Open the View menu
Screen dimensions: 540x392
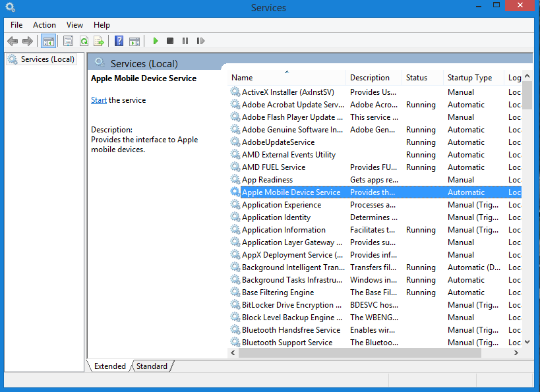click(75, 25)
